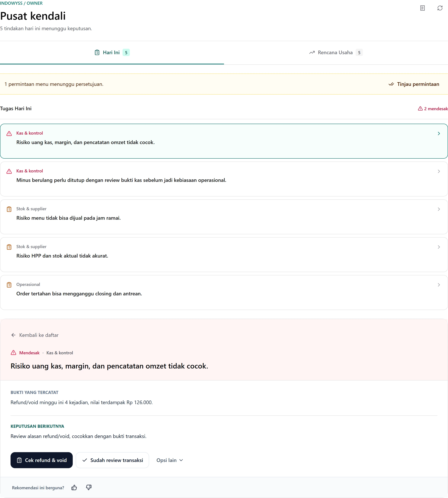Click the 'INDOWYSS / OWNER' breadcrumb

[x=21, y=3]
